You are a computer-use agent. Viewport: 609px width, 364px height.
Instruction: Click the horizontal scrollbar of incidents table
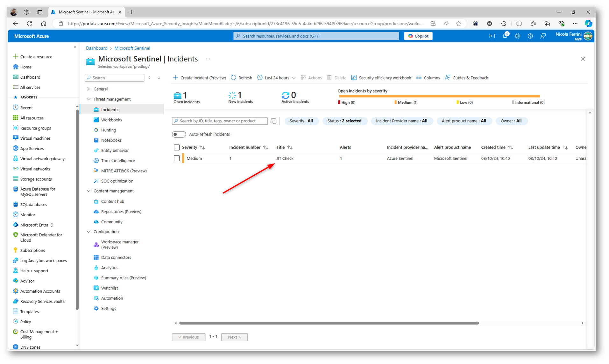coord(329,323)
